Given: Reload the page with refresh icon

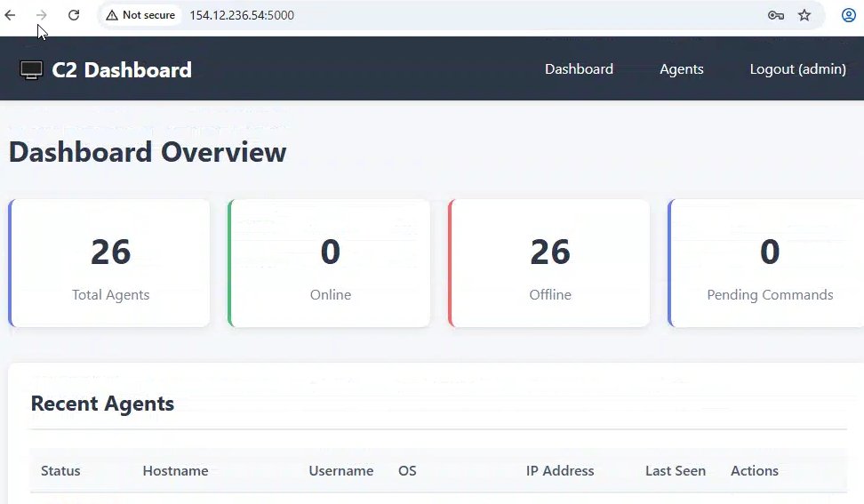Looking at the screenshot, I should tap(74, 15).
